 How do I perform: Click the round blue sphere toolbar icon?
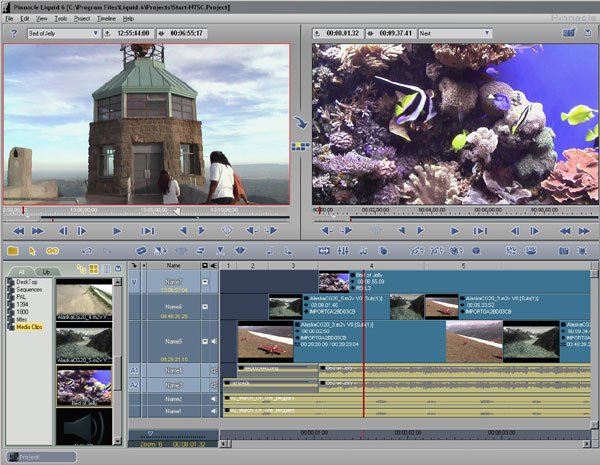[476, 251]
